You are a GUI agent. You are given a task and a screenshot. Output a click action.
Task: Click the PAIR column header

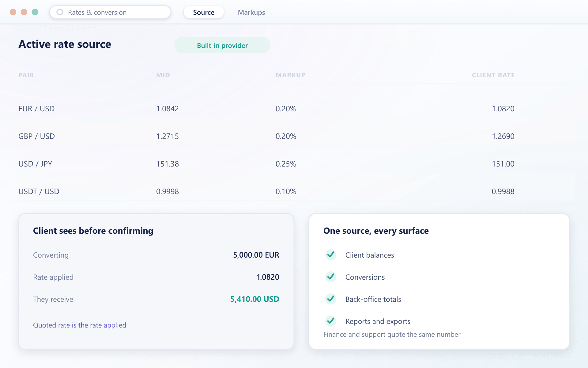26,75
